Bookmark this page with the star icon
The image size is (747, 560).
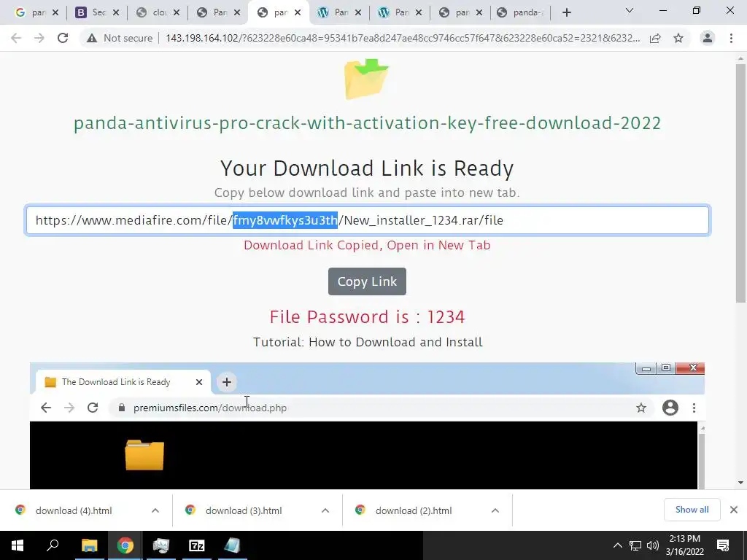click(678, 38)
